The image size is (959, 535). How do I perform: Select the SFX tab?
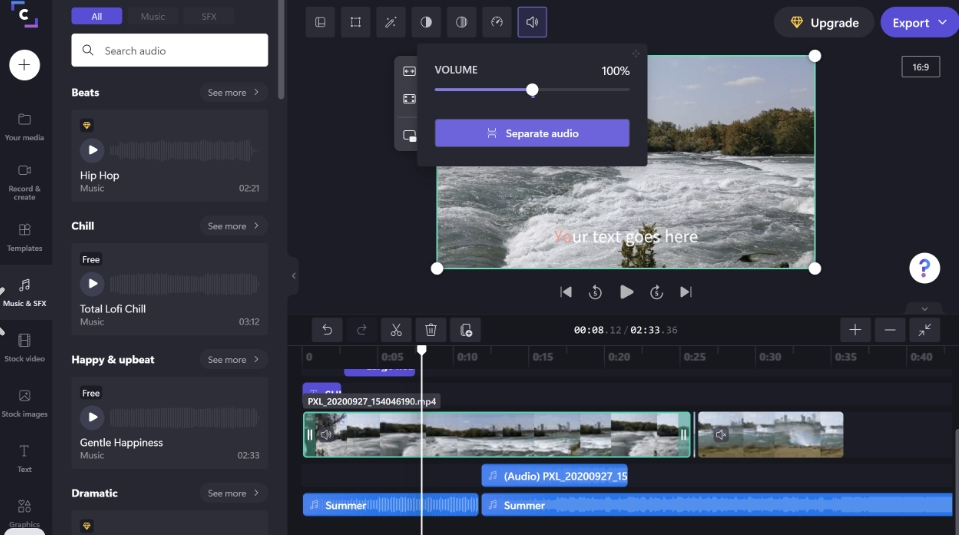[x=209, y=17]
